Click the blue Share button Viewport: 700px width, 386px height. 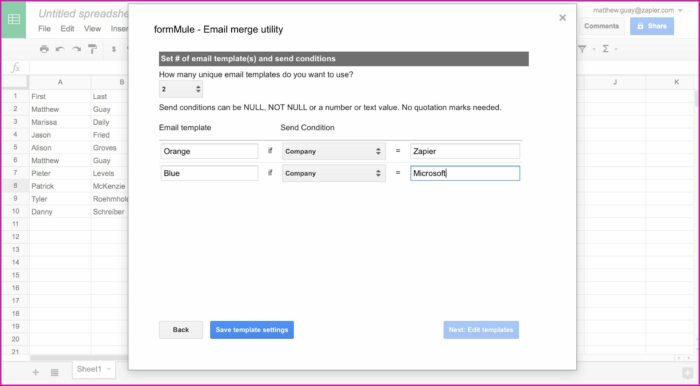[x=652, y=26]
